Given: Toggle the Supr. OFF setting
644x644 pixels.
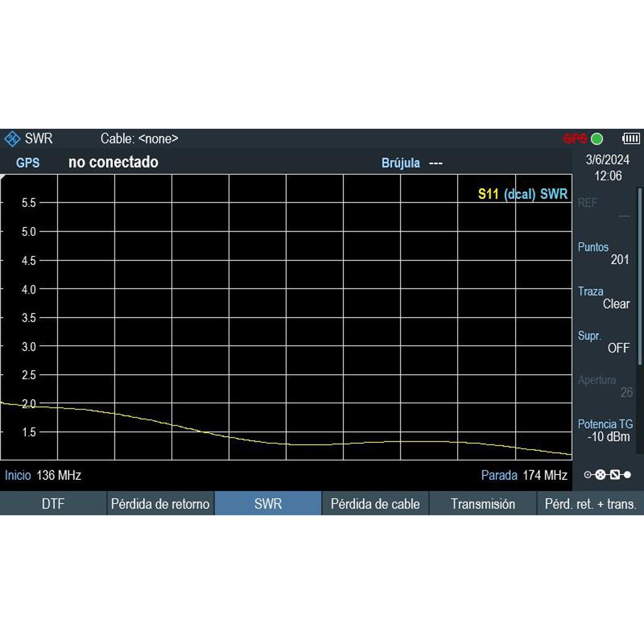Looking at the screenshot, I should coord(604,342).
